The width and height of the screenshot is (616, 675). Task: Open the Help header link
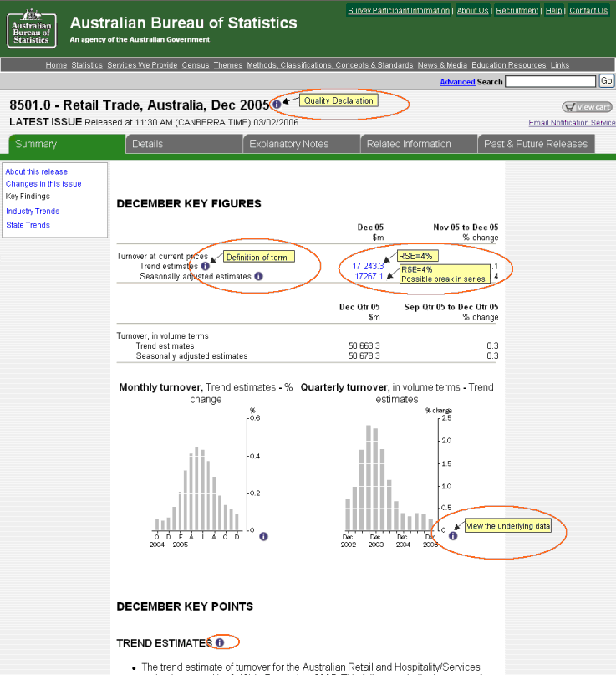click(554, 10)
